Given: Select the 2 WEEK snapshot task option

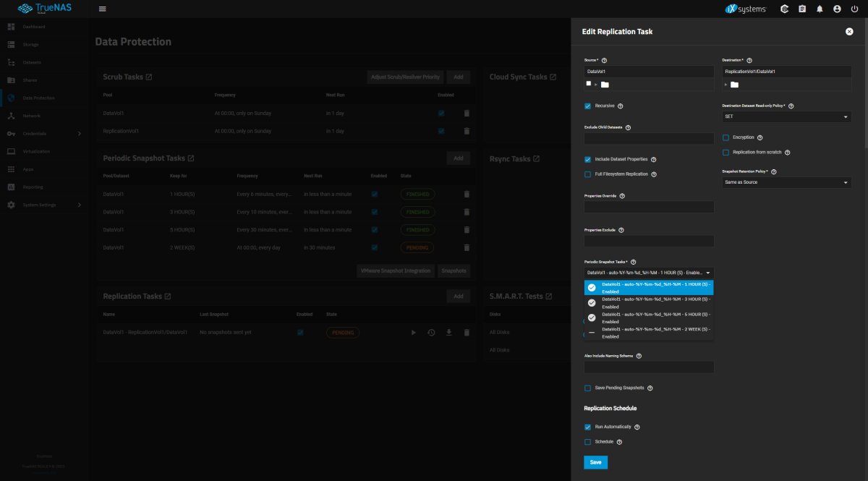Looking at the screenshot, I should pos(649,333).
